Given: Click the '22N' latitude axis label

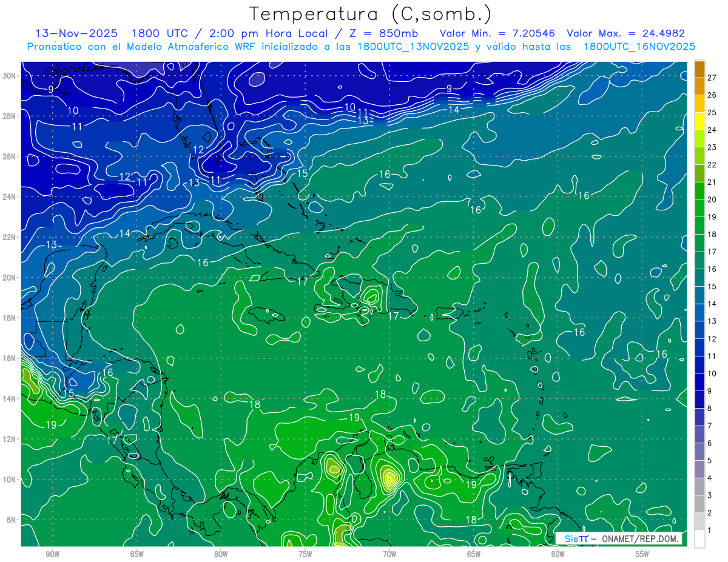Looking at the screenshot, I should (10, 237).
